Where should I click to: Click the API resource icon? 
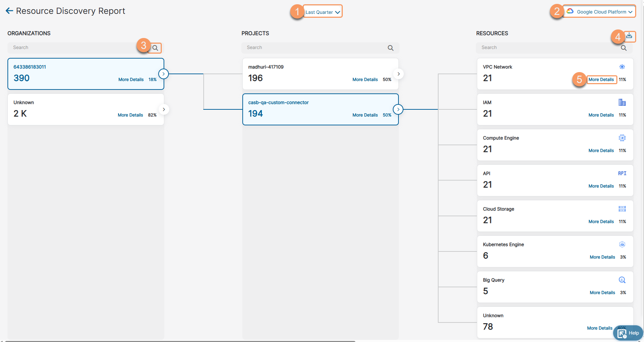[622, 173]
